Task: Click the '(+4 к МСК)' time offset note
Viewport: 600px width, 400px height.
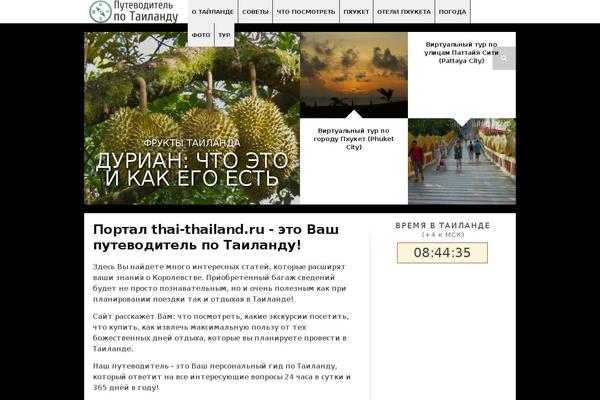Action: coord(443,235)
